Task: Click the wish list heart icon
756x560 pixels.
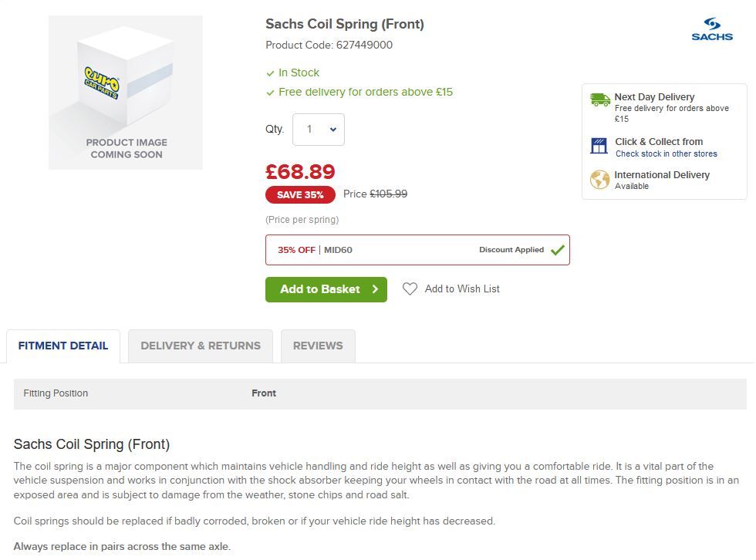Action: (x=410, y=288)
